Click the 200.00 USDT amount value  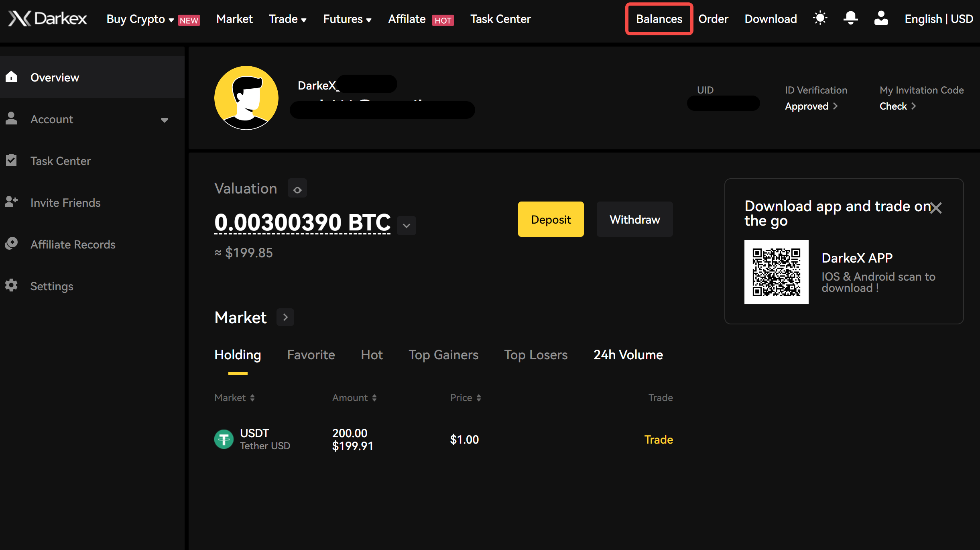point(350,433)
